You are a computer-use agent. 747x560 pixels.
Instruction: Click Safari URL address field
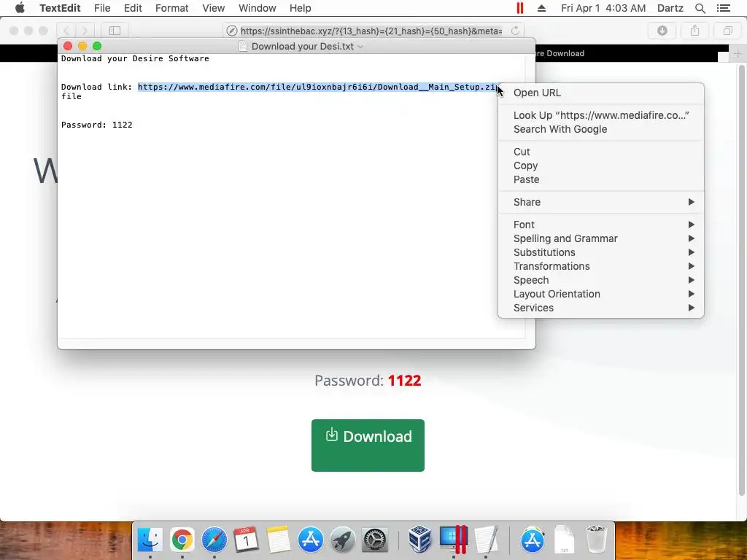pyautogui.click(x=371, y=31)
